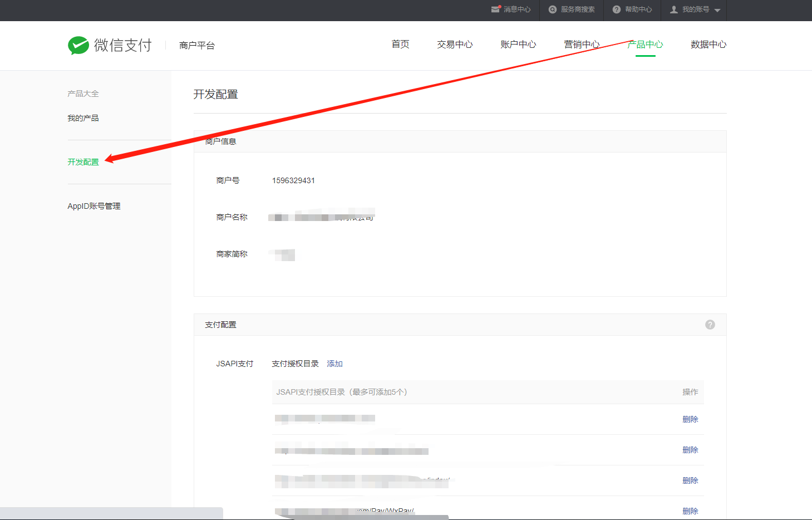Open the 数据中心 tab
Screen dimensions: 812x520
[708, 45]
